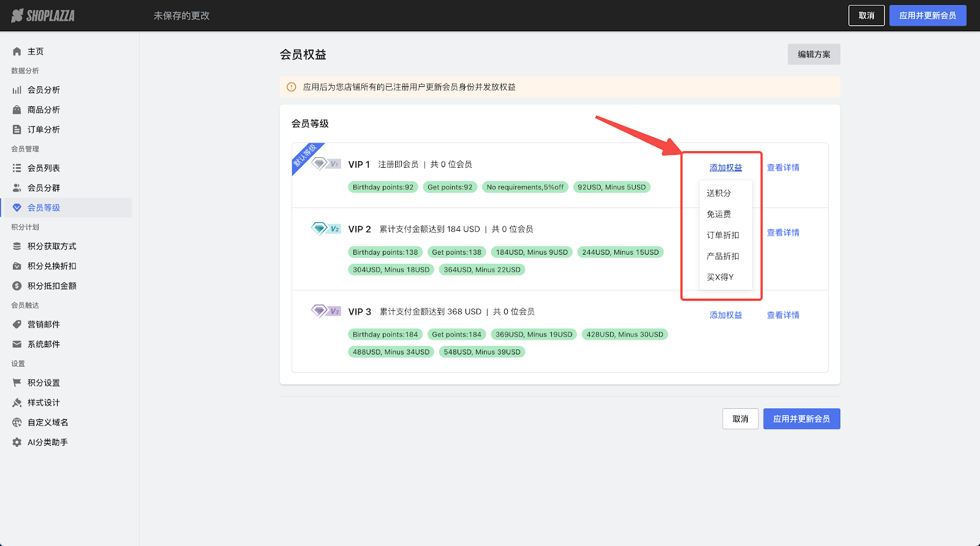Click 查看详情 for VIP 3

coord(783,315)
